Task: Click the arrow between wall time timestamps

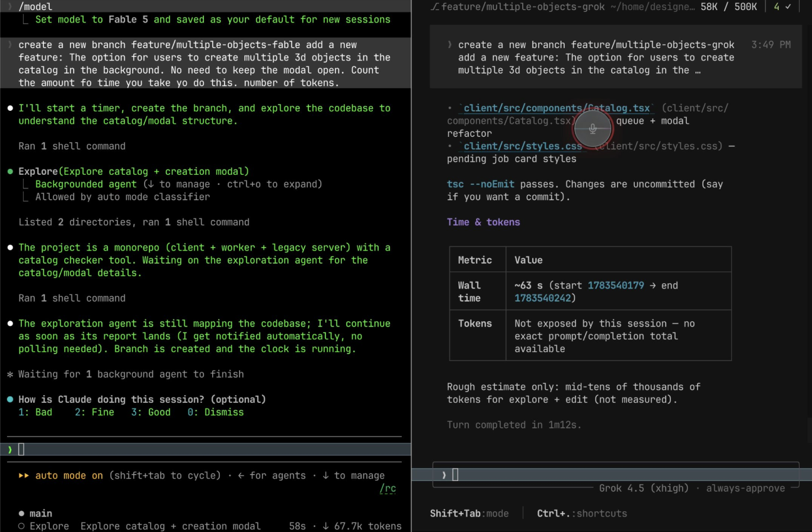Action: point(653,286)
